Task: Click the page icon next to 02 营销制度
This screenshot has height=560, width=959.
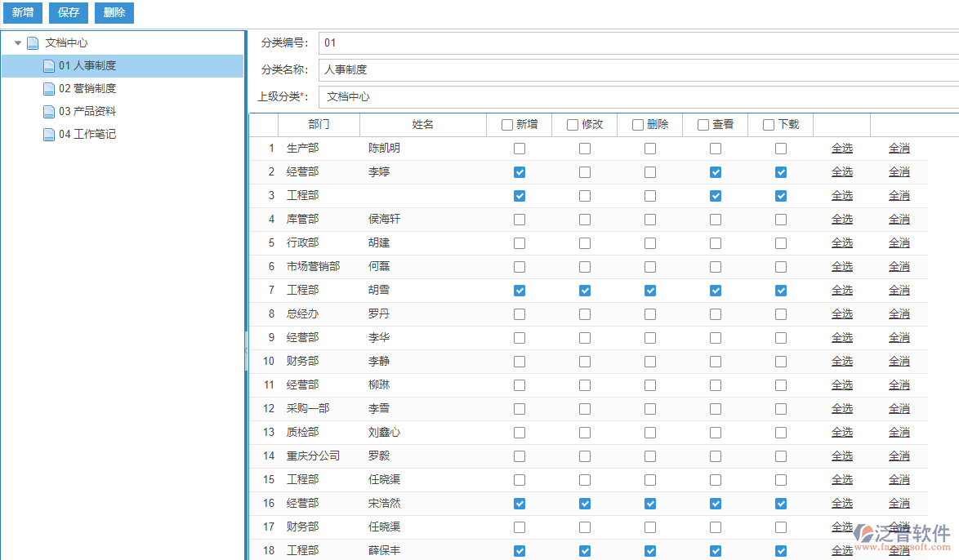Action: (48, 88)
